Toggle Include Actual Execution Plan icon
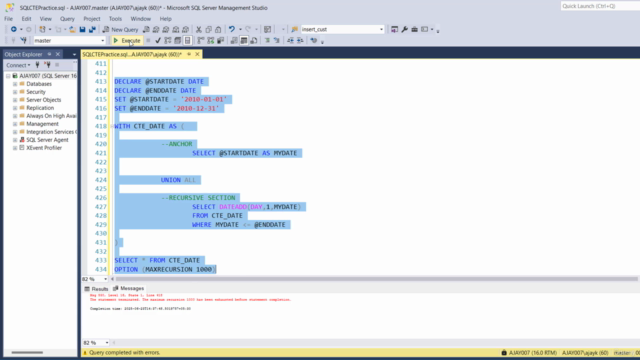 [x=201, y=40]
